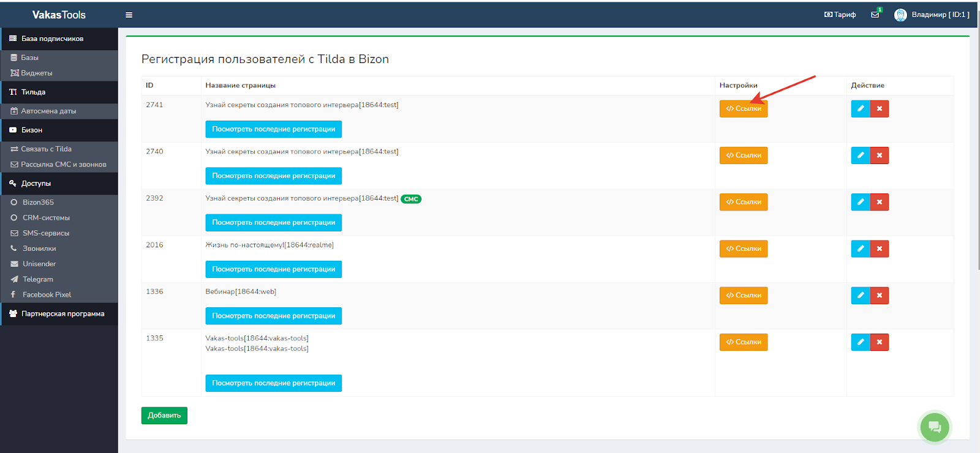Delete the Вебинар row 1336
The width and height of the screenshot is (980, 453).
(880, 296)
